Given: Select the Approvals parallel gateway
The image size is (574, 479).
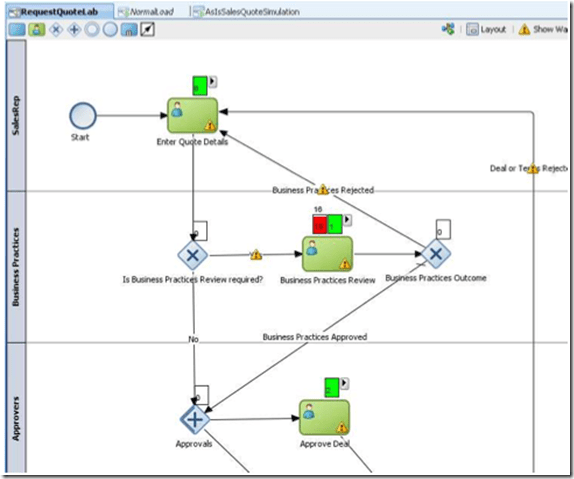Looking at the screenshot, I should click(195, 419).
